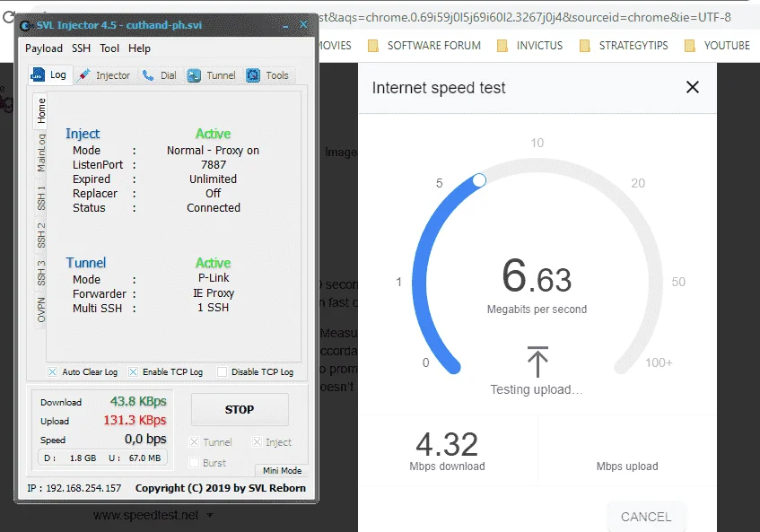Enable the Disable TCP Log checkbox
The image size is (760, 532).
pos(222,371)
